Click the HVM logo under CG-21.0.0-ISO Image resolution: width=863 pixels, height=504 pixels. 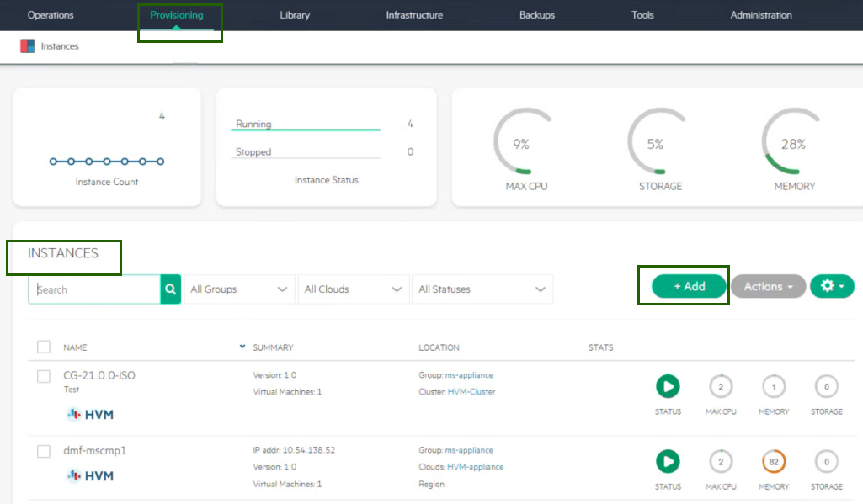[90, 414]
